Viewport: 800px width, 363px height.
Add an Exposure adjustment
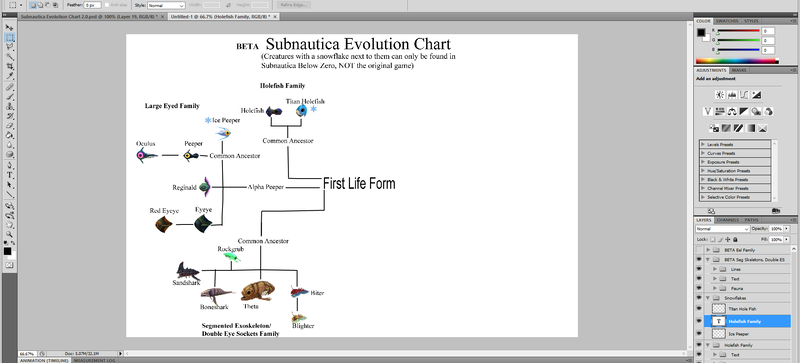[x=757, y=94]
